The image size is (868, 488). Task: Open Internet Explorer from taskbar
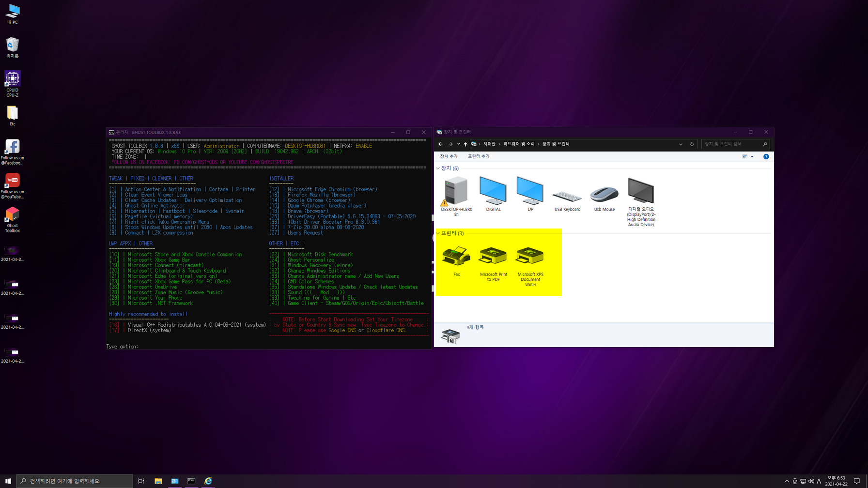coord(208,481)
